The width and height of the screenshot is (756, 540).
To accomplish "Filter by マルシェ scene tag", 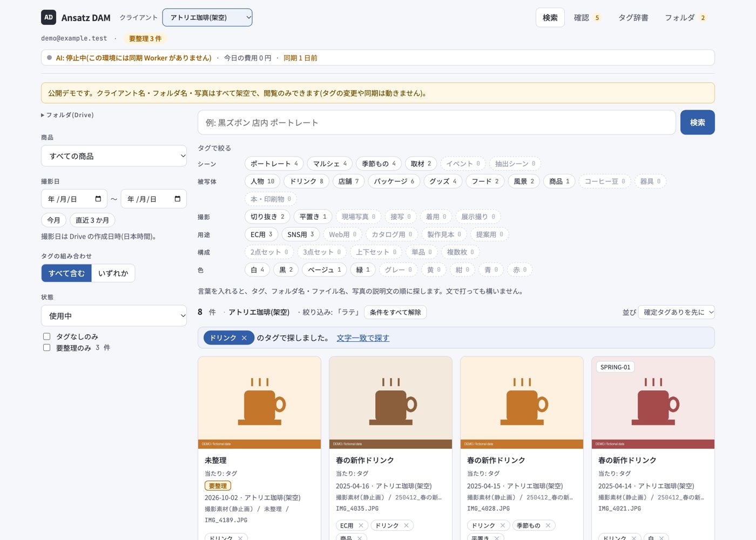I will 330,164.
